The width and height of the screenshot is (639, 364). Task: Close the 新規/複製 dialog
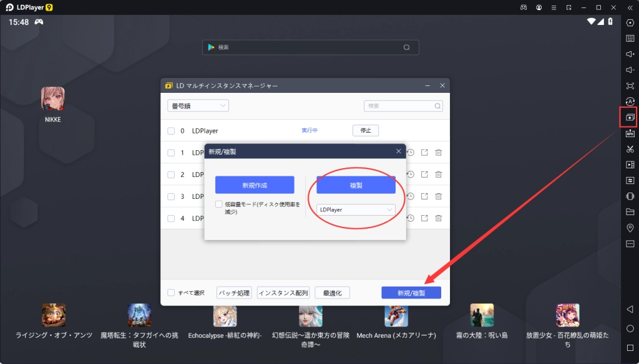pyautogui.click(x=399, y=151)
